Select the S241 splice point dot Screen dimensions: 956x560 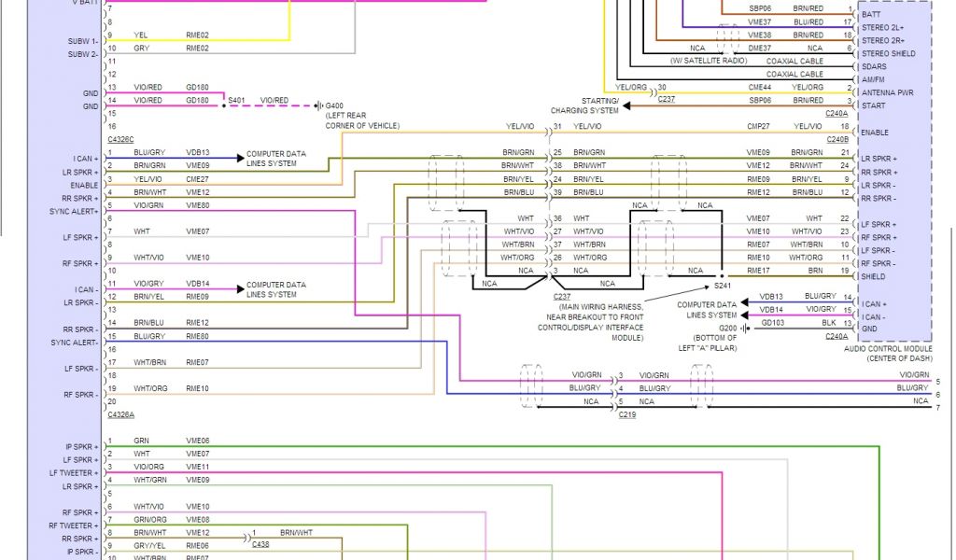pyautogui.click(x=721, y=277)
